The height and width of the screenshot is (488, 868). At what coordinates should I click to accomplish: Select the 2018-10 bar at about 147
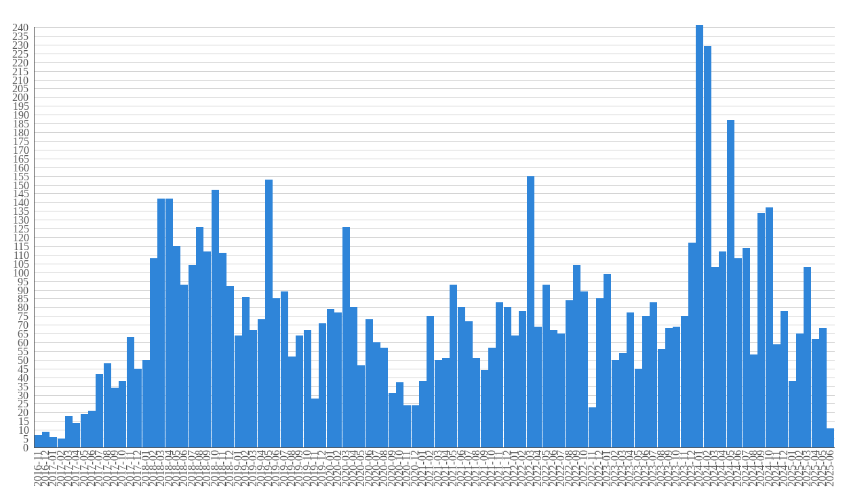(x=215, y=319)
